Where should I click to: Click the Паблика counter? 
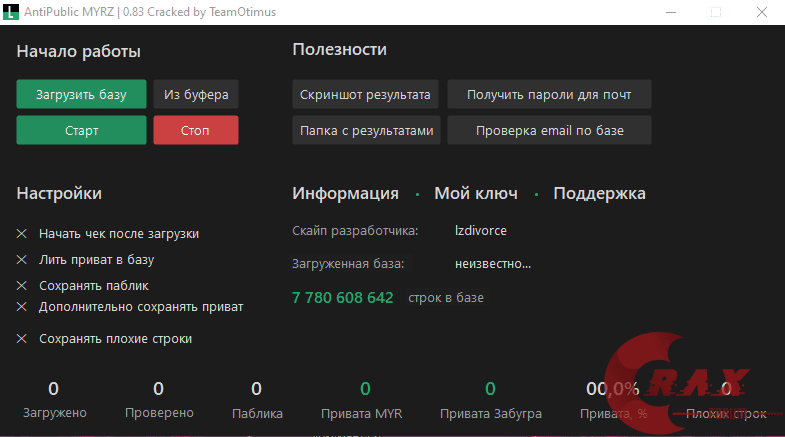pyautogui.click(x=257, y=400)
